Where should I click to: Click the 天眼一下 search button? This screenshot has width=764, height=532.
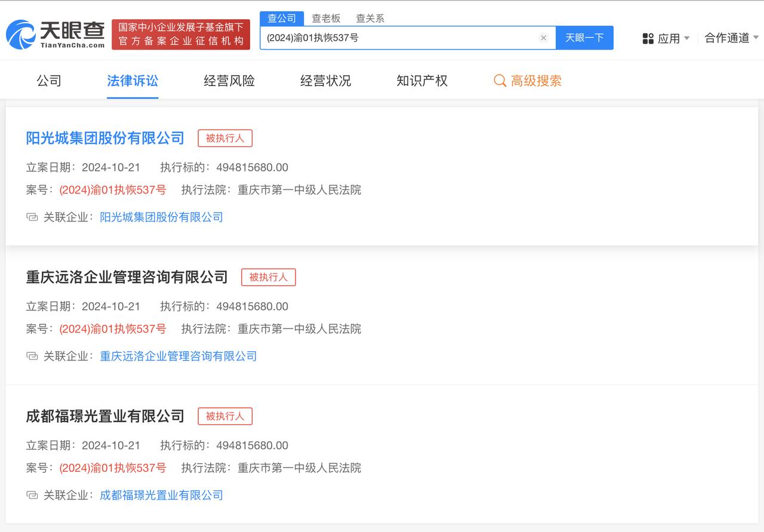pyautogui.click(x=584, y=38)
